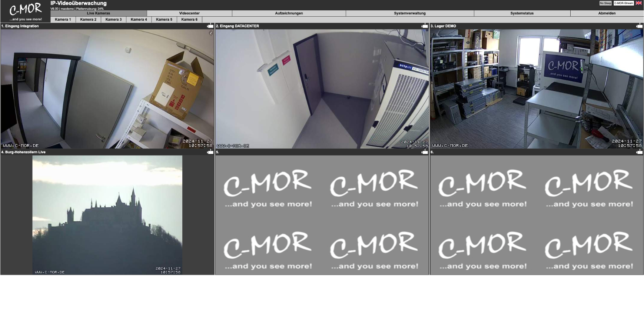Toggle the No Sleep button

[605, 3]
